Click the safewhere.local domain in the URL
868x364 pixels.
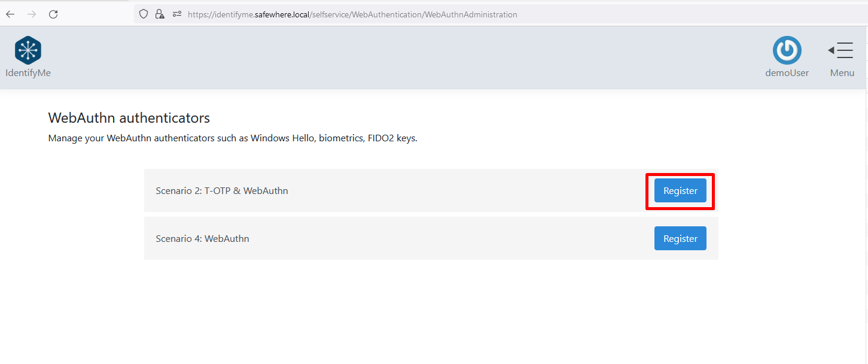tap(281, 14)
